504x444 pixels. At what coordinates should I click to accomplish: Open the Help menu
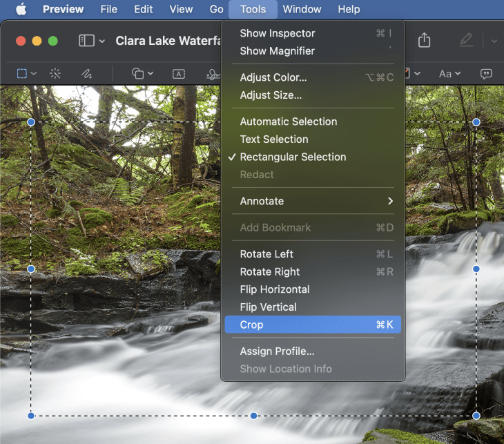point(349,9)
